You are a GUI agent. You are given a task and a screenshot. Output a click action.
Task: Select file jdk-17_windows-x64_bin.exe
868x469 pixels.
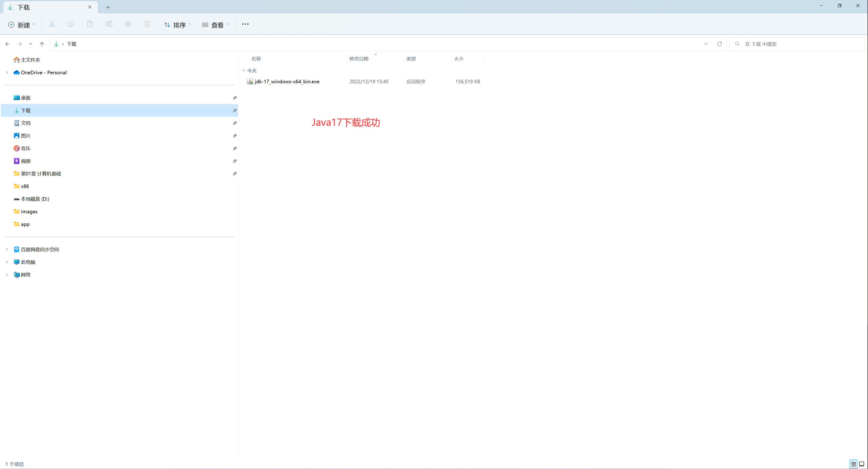coord(287,82)
